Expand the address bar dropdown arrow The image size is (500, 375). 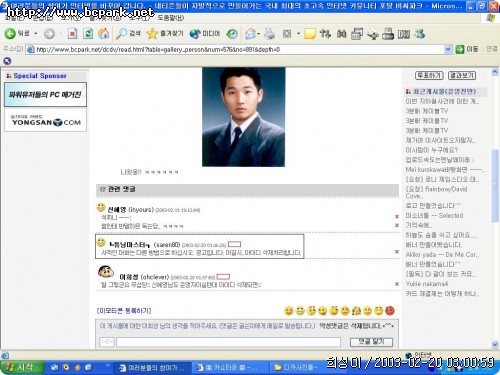(x=448, y=50)
